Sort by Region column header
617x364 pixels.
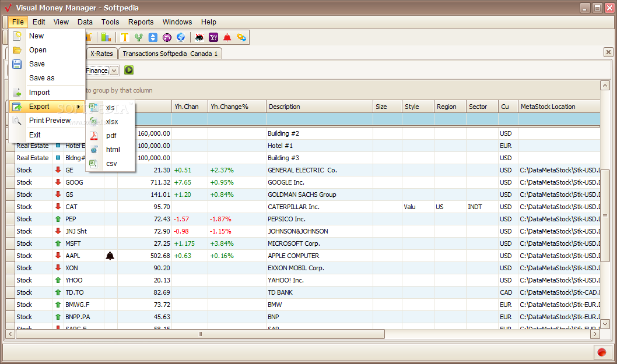coord(450,107)
